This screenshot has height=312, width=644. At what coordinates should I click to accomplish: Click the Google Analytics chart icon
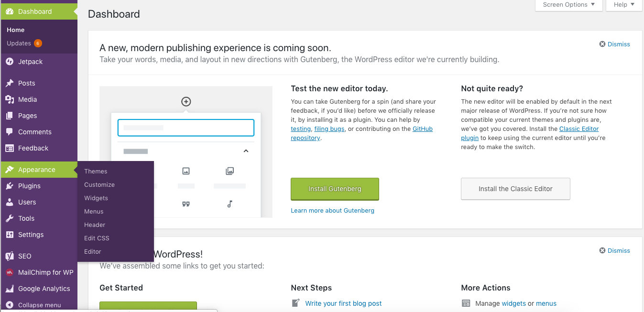tap(10, 289)
